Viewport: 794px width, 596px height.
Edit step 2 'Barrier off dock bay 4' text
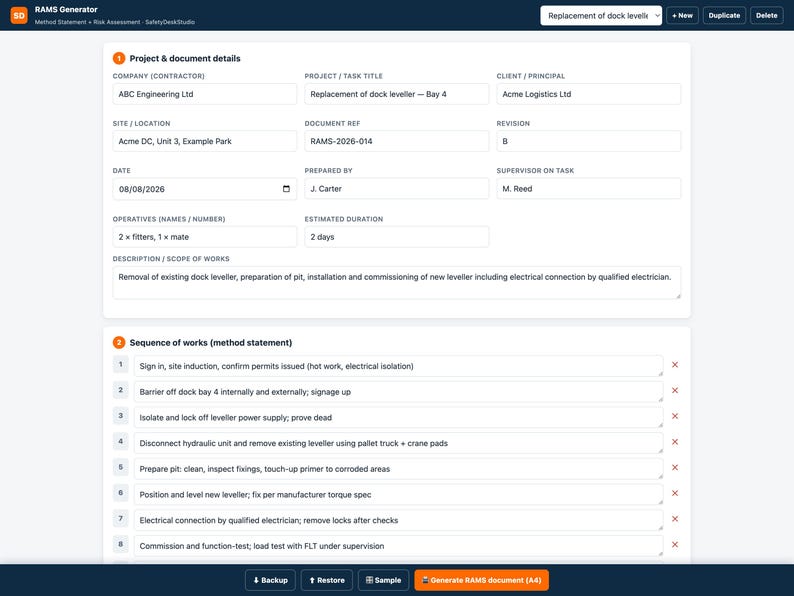(x=398, y=392)
